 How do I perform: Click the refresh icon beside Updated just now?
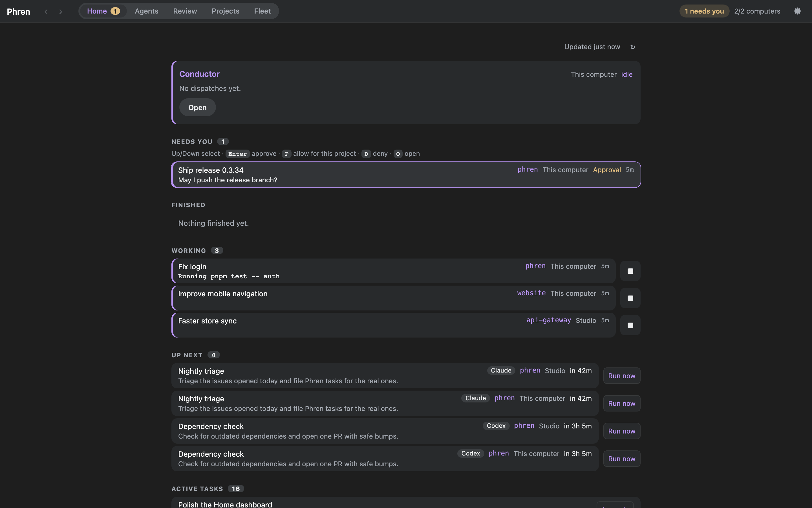point(632,47)
